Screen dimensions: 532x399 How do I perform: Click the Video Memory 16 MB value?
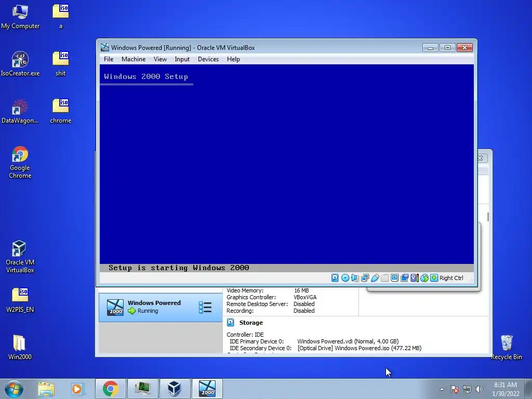tap(301, 290)
